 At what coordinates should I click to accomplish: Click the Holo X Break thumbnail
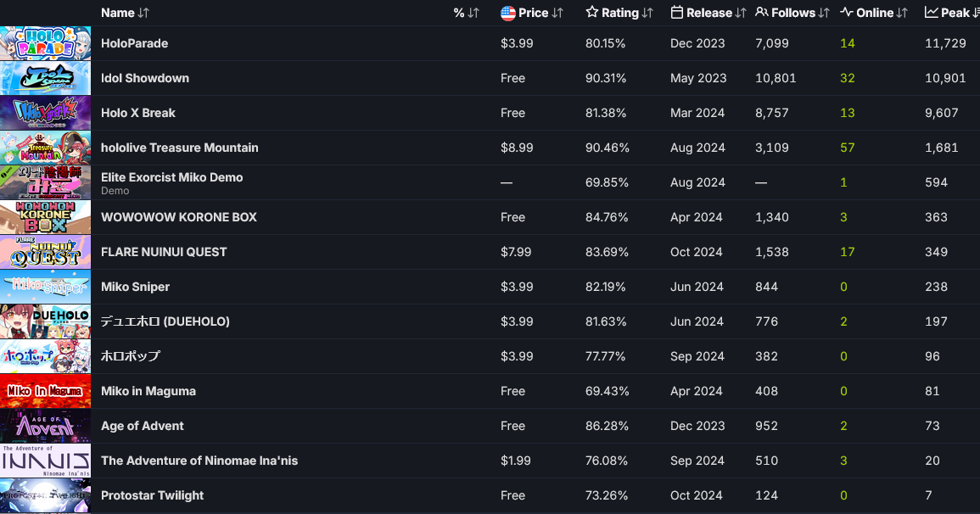point(46,113)
